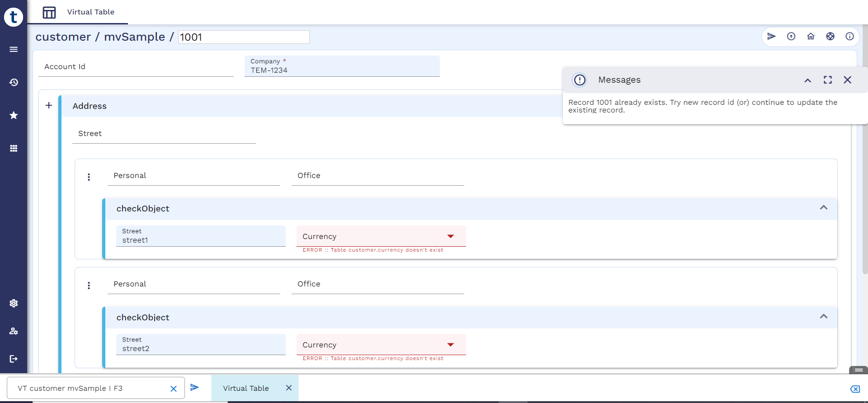Click the home icon in top toolbar
Viewport: 868px width, 403px height.
pyautogui.click(x=811, y=37)
